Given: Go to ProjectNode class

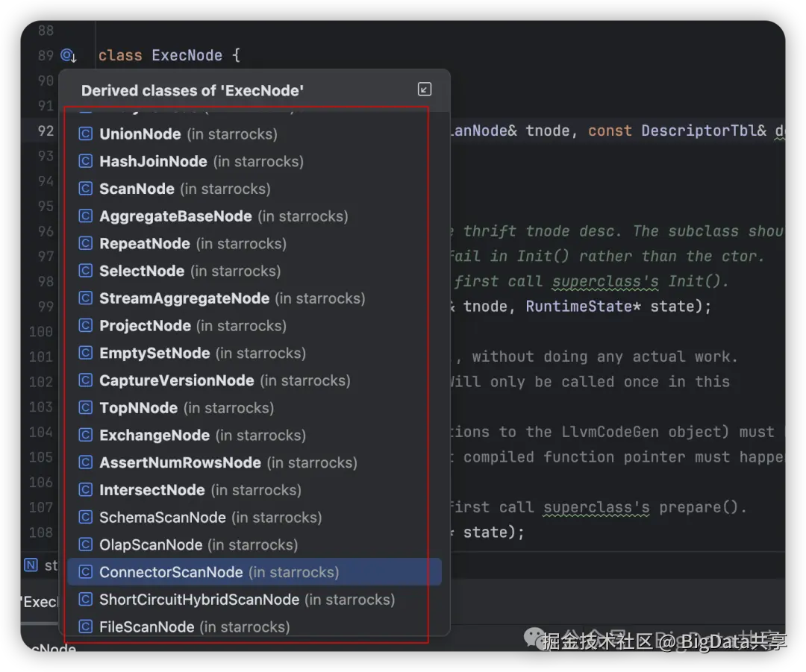Looking at the screenshot, I should pos(254,326).
